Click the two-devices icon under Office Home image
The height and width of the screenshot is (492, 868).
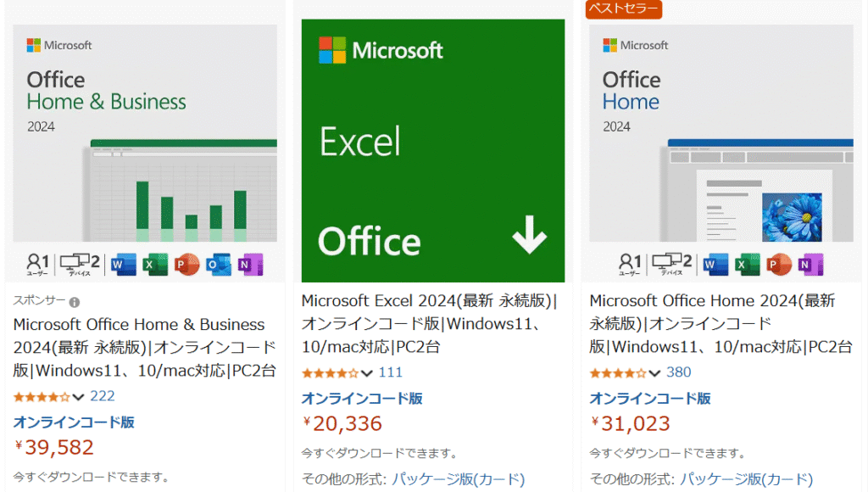(671, 264)
